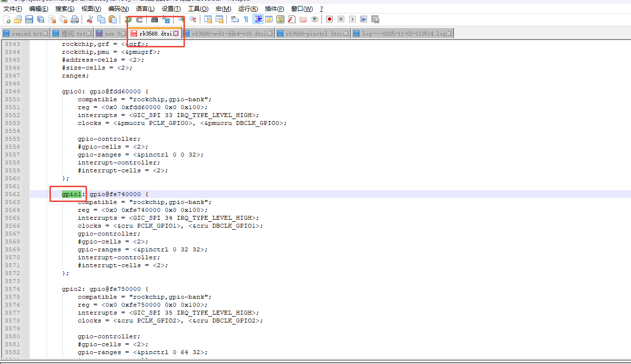
Task: Paste using the clipboard toolbar icon
Action: (x=112, y=19)
